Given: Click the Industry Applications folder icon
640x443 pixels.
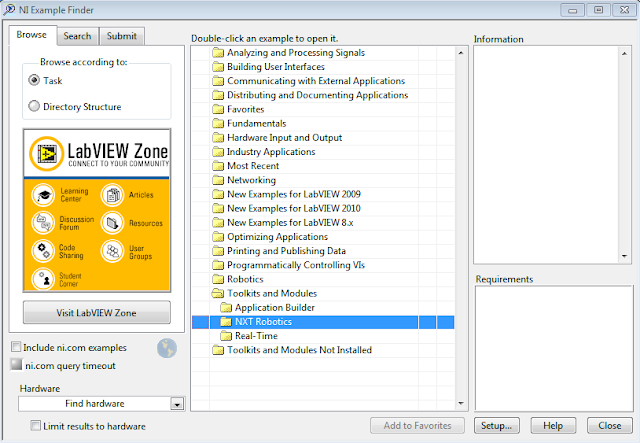Looking at the screenshot, I should pos(218,152).
